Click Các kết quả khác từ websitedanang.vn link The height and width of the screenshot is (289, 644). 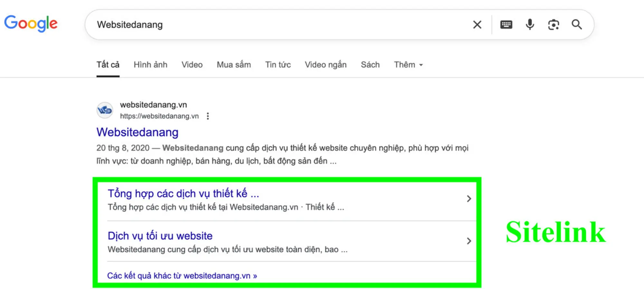pyautogui.click(x=182, y=276)
